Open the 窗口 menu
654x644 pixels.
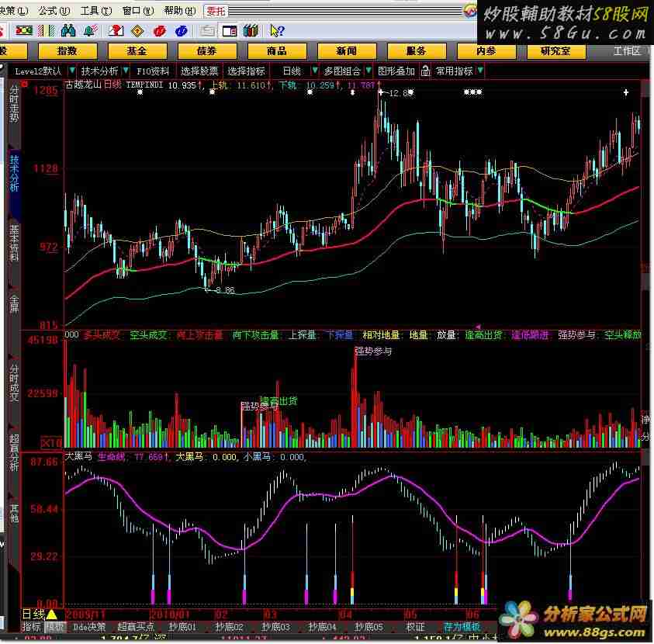pyautogui.click(x=138, y=11)
